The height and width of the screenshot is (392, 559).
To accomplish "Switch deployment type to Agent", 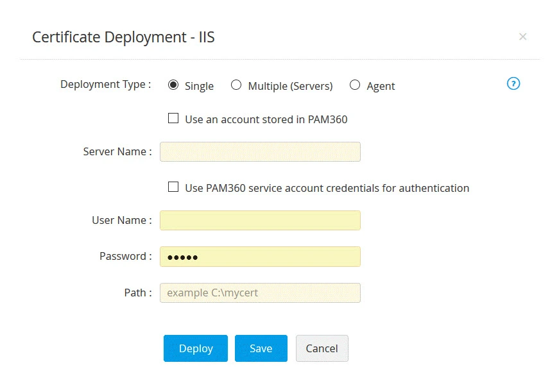I will [354, 85].
